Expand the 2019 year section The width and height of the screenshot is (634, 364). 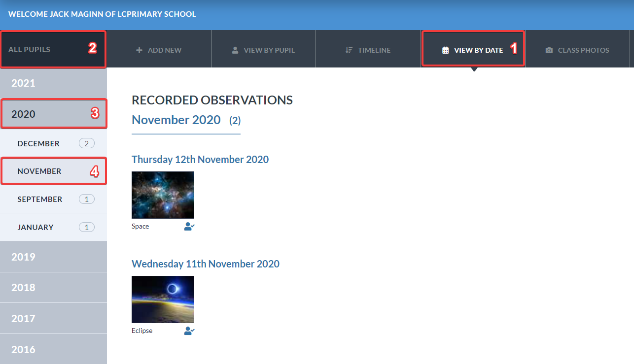point(53,257)
